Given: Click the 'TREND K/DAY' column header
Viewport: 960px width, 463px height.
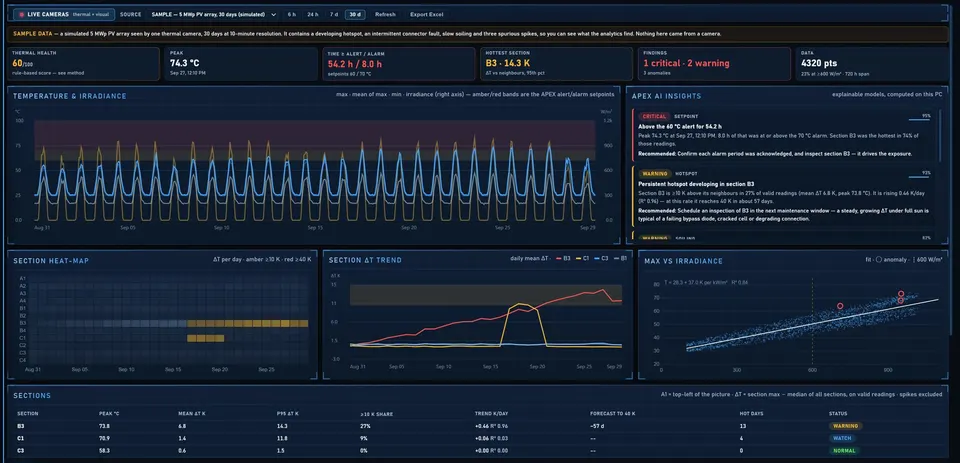Looking at the screenshot, I should (x=492, y=413).
